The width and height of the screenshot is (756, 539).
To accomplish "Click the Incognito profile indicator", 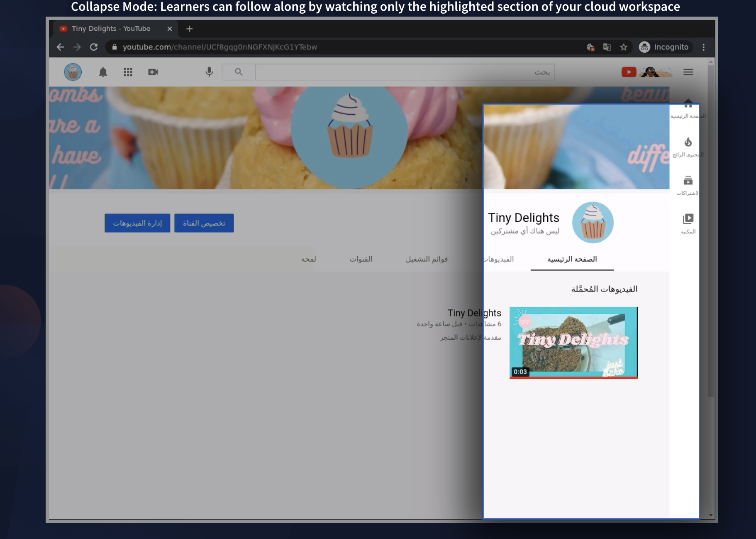I will [x=664, y=47].
